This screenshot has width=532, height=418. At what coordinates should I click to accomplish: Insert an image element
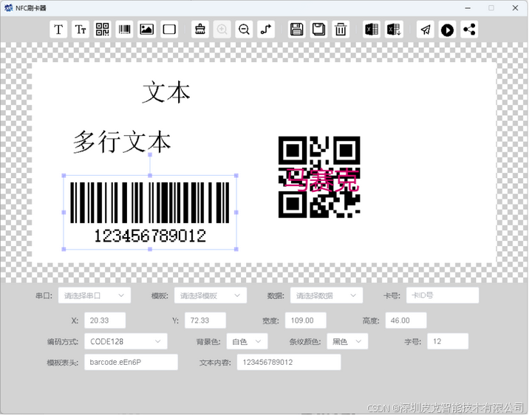pyautogui.click(x=146, y=30)
